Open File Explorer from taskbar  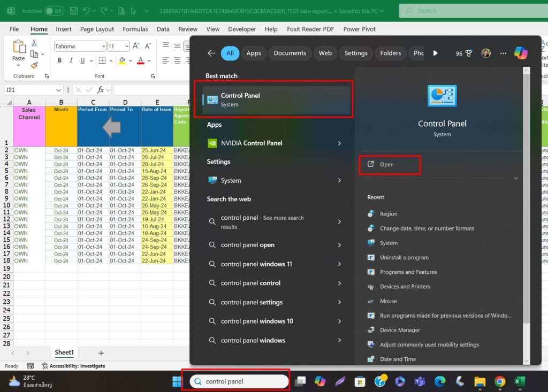480,381
